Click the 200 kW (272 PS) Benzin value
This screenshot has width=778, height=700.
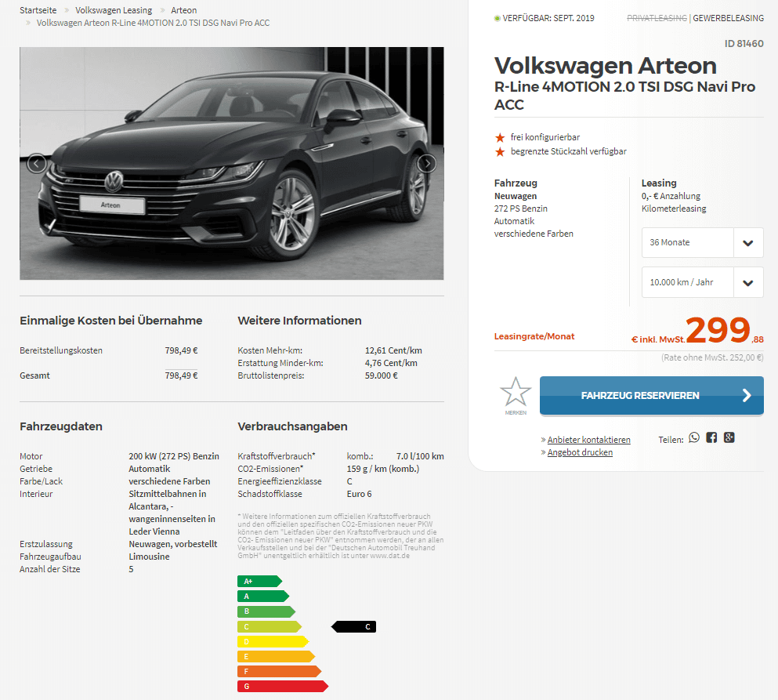click(174, 456)
